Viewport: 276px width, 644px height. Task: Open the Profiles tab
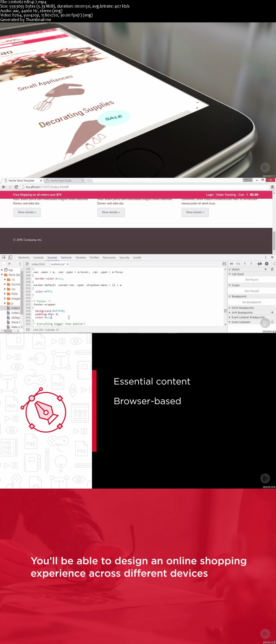tap(94, 258)
